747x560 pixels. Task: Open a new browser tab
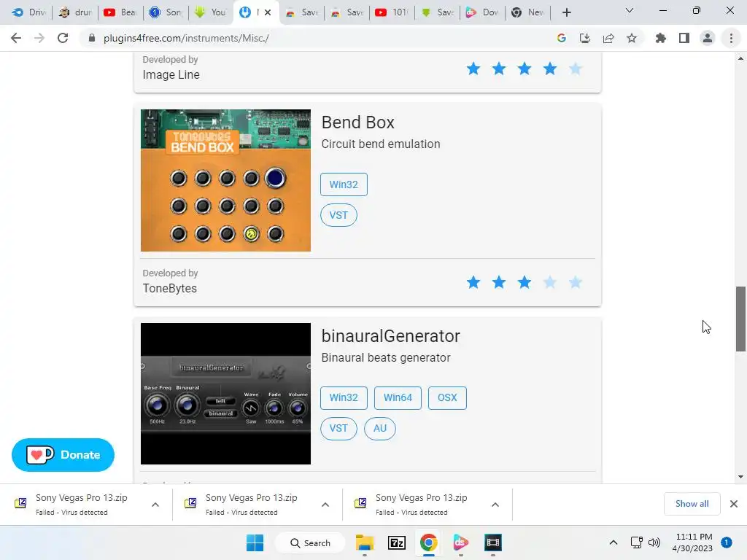pos(566,12)
